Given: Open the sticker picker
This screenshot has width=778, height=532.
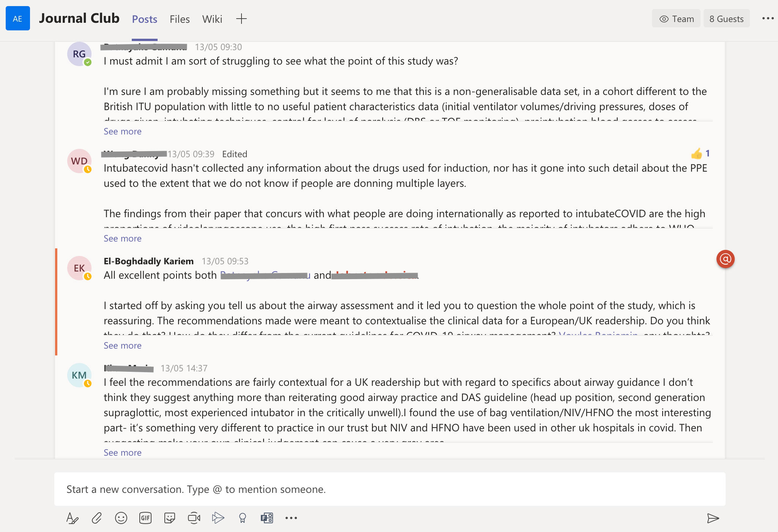Looking at the screenshot, I should (x=169, y=518).
